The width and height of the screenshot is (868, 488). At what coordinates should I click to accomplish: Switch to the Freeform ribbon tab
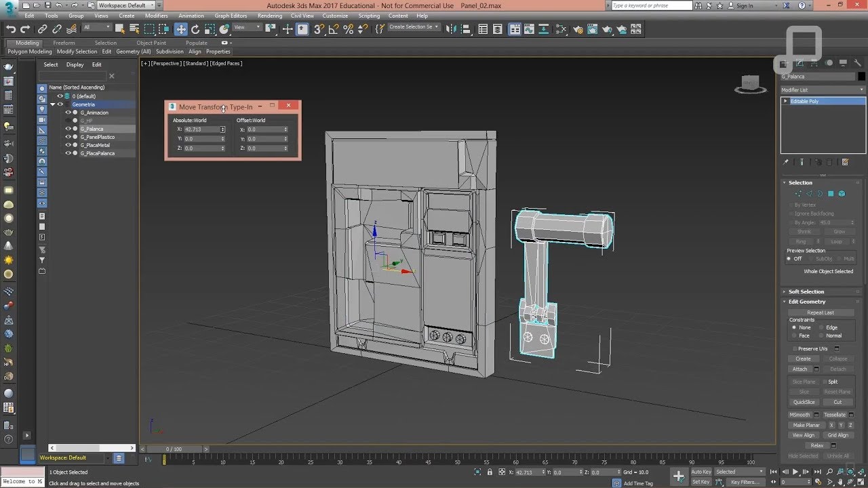(64, 43)
